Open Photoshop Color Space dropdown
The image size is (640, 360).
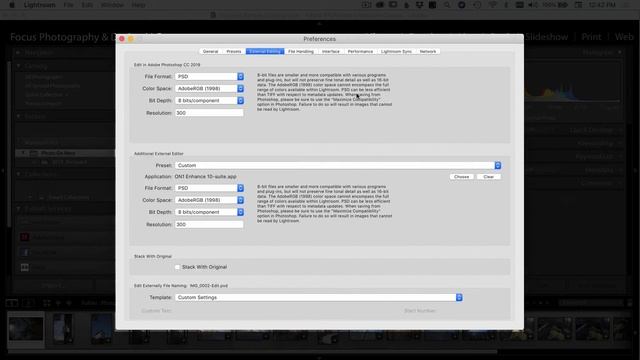[x=209, y=88]
